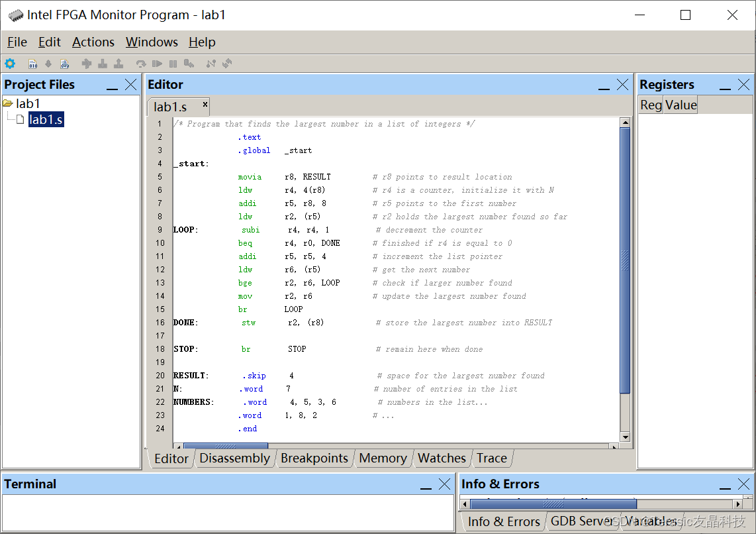Pause execution using the pause icon
This screenshot has width=756, height=534.
172,64
